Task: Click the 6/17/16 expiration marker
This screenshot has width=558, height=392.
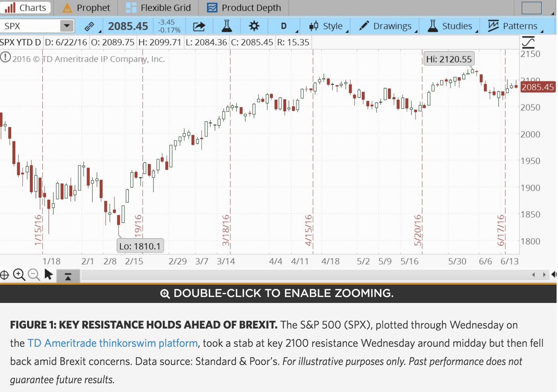Action: pyautogui.click(x=500, y=230)
